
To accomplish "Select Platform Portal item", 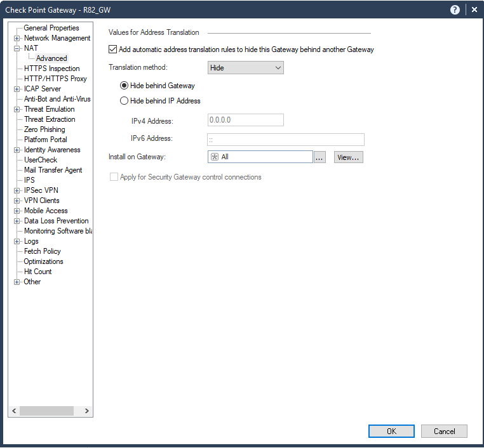I will coord(45,140).
